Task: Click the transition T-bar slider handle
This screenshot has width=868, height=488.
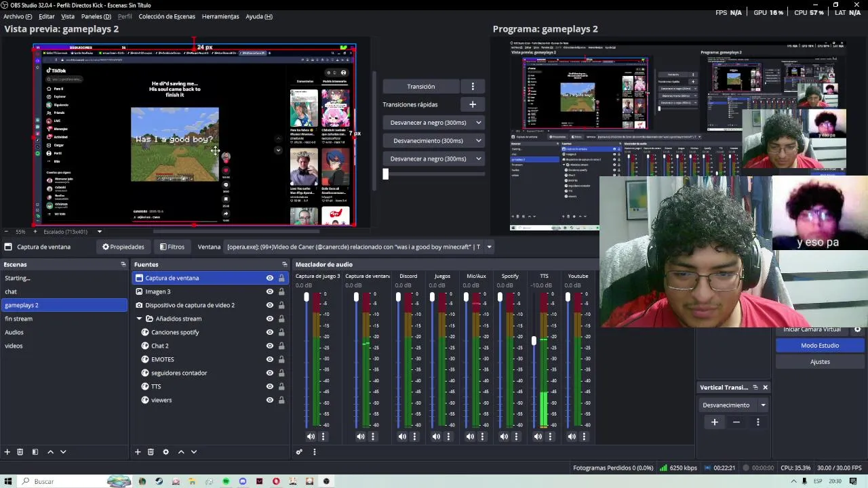Action: (x=385, y=174)
